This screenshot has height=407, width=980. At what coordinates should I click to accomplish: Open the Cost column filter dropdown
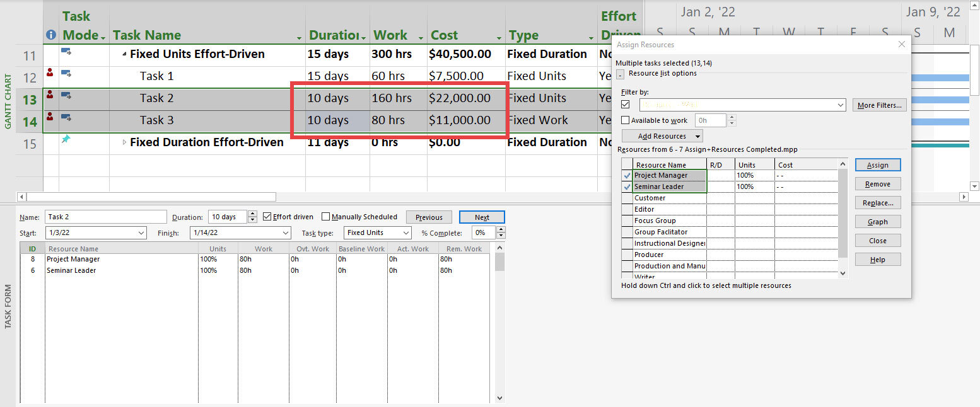(x=499, y=37)
